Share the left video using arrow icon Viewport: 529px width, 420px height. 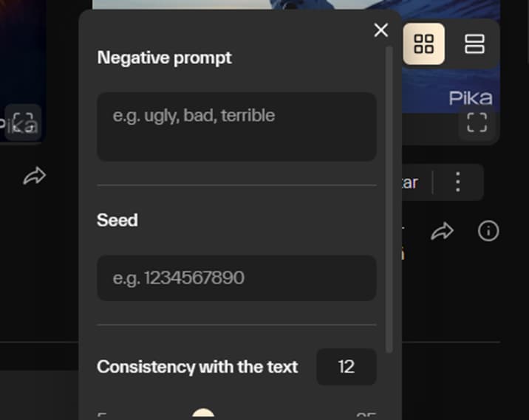(34, 176)
